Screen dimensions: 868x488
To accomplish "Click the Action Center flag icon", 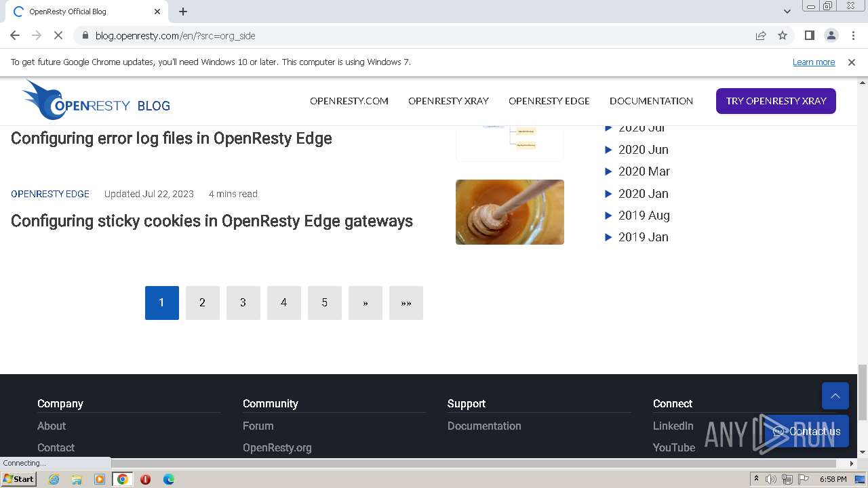I will pyautogui.click(x=804, y=479).
